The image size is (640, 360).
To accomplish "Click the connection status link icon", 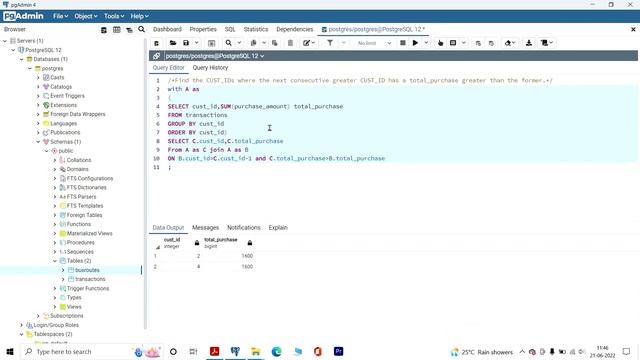I will click(156, 56).
